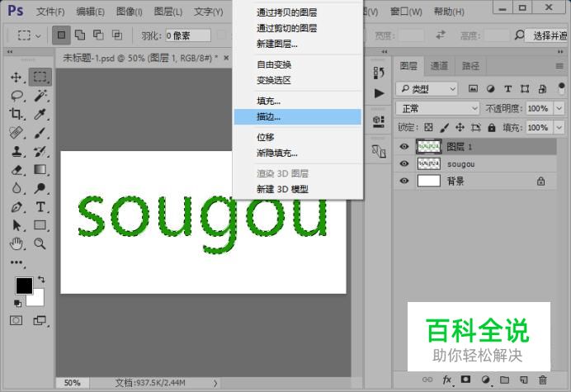Click the delete layer trash icon

click(x=543, y=380)
